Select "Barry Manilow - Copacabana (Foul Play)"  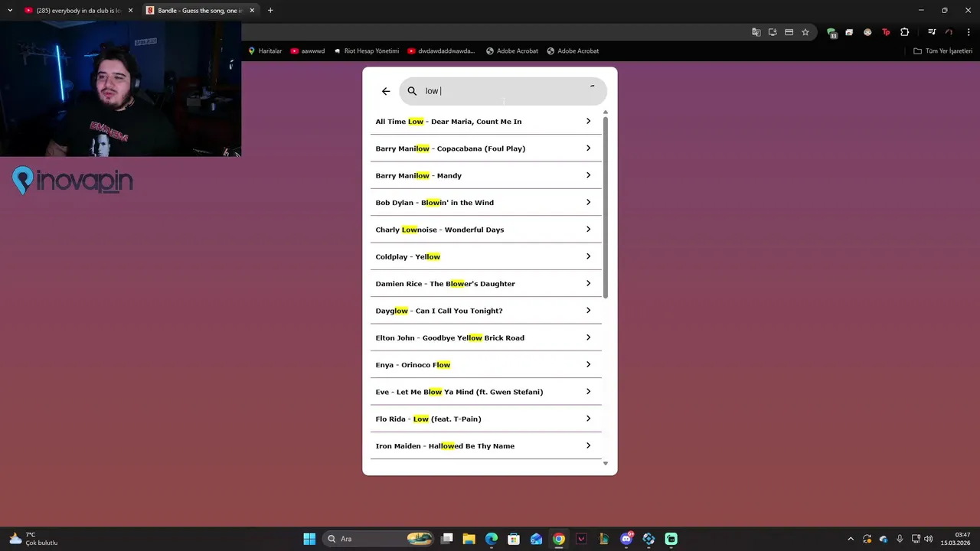(485, 148)
